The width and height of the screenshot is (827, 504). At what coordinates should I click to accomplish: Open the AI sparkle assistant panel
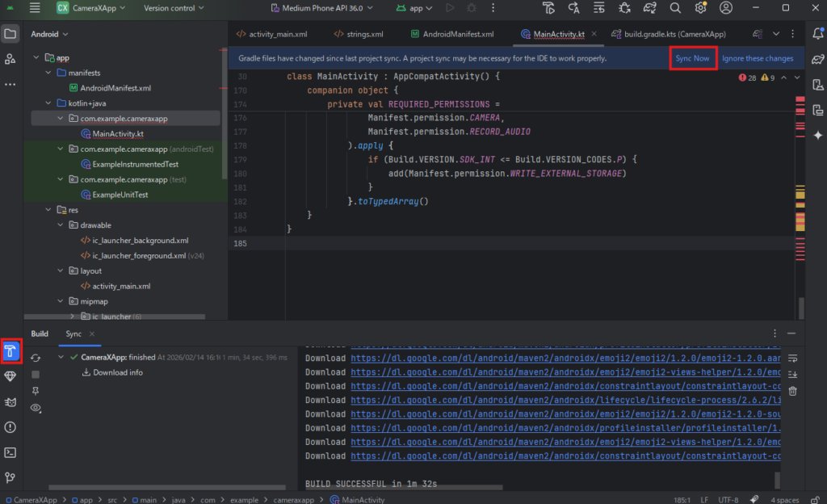point(818,135)
